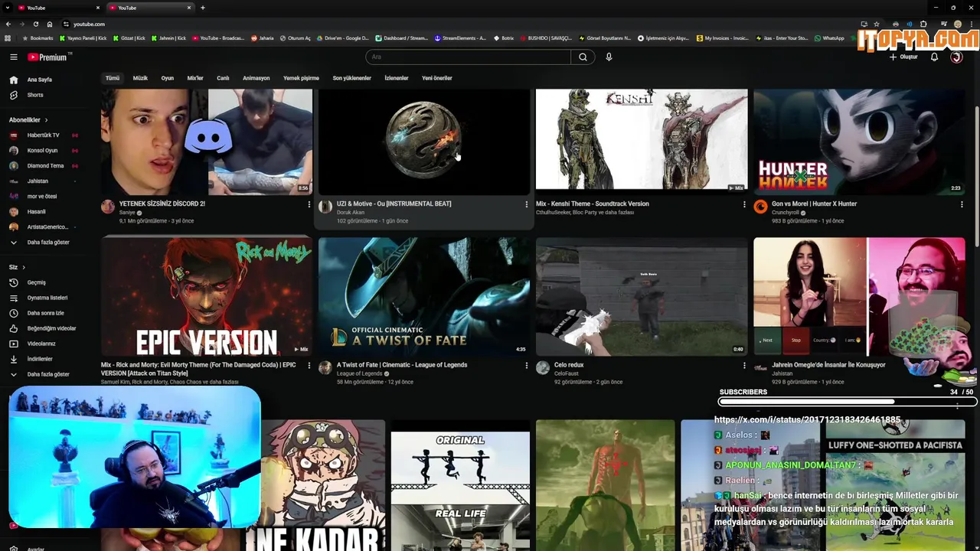The width and height of the screenshot is (980, 551).
Task: Select the Son yüklenenler filter chip
Action: tap(351, 78)
